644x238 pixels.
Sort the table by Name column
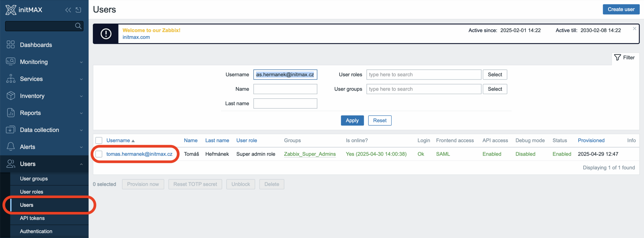[x=191, y=140]
